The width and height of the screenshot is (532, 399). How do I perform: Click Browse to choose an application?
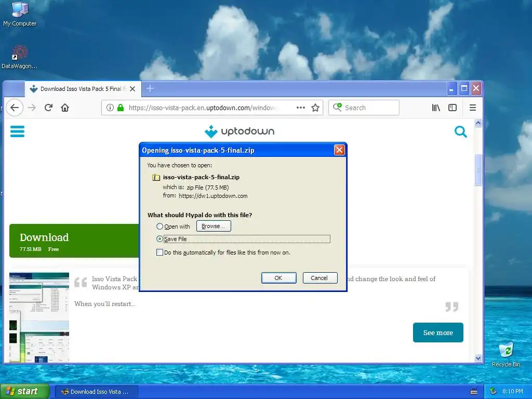tap(214, 227)
